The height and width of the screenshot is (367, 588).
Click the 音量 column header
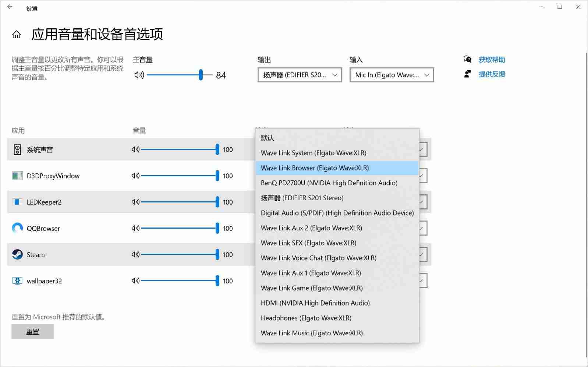(x=139, y=130)
